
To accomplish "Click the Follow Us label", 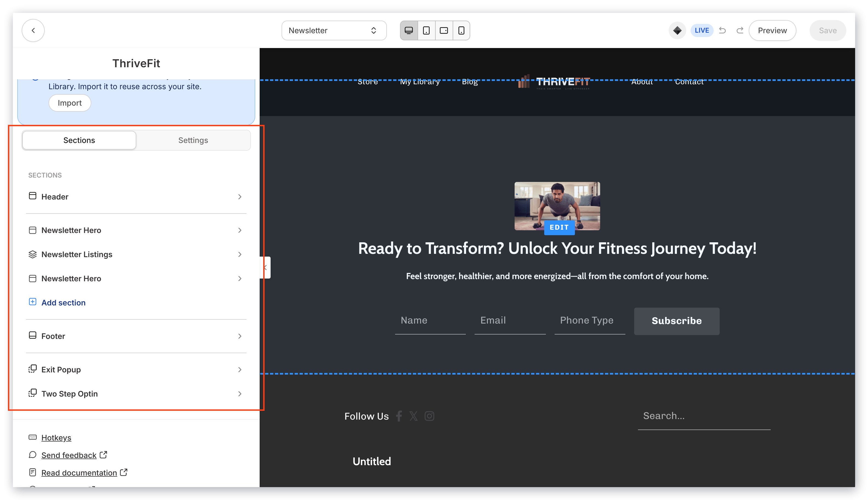I will tap(366, 416).
